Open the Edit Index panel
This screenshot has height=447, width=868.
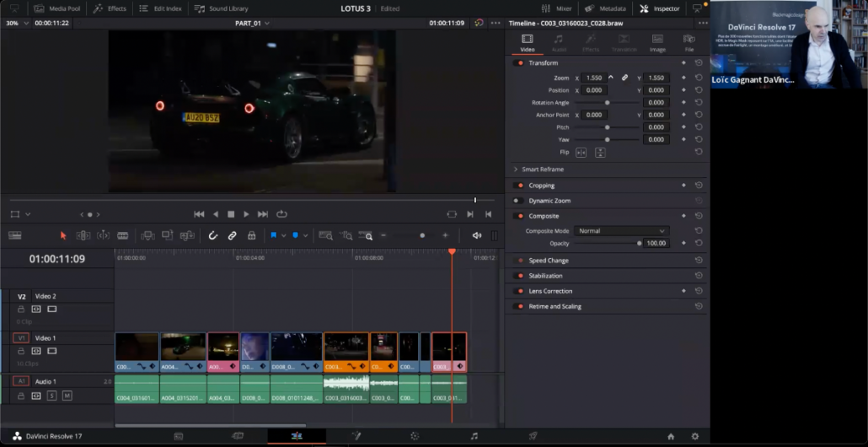[160, 8]
